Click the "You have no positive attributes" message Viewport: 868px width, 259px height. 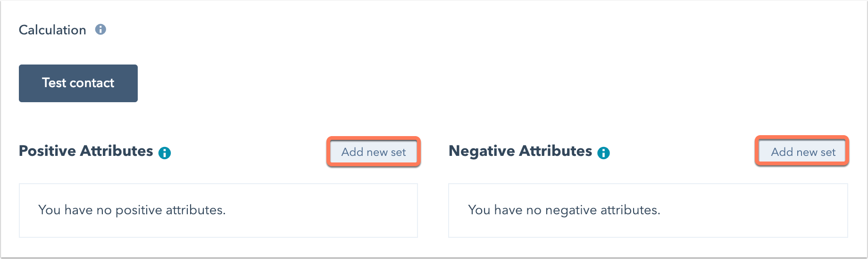tap(132, 210)
